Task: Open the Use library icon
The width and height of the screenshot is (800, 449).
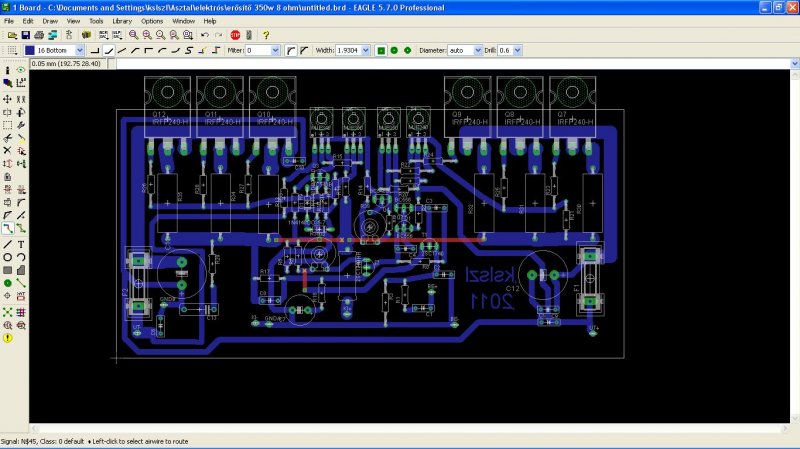Action: tap(86, 35)
